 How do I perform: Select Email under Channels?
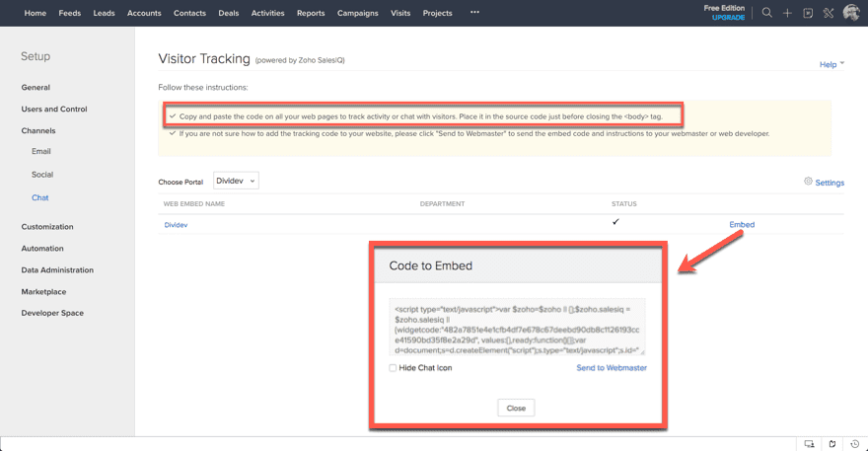pyautogui.click(x=41, y=152)
